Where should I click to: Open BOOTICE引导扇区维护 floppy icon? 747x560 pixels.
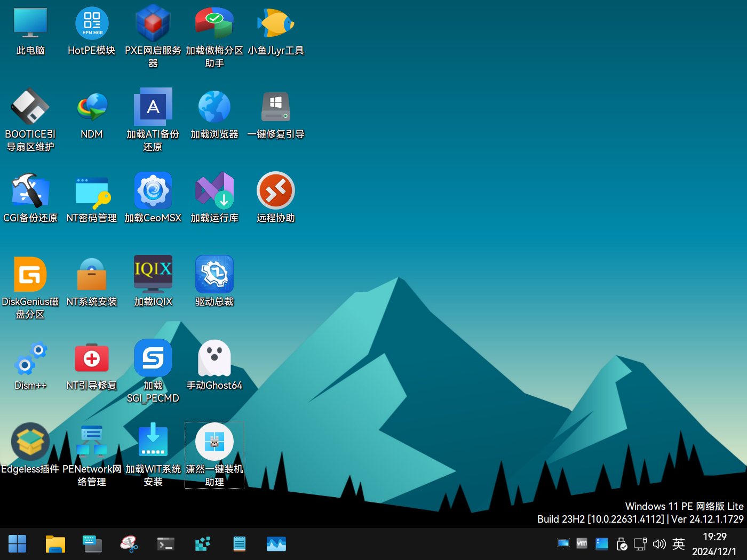pos(30,120)
